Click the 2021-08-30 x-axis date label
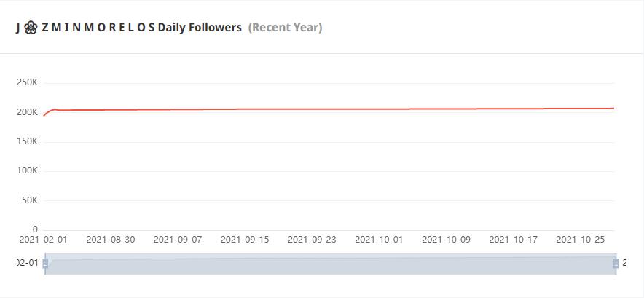The image size is (644, 298). click(x=111, y=239)
